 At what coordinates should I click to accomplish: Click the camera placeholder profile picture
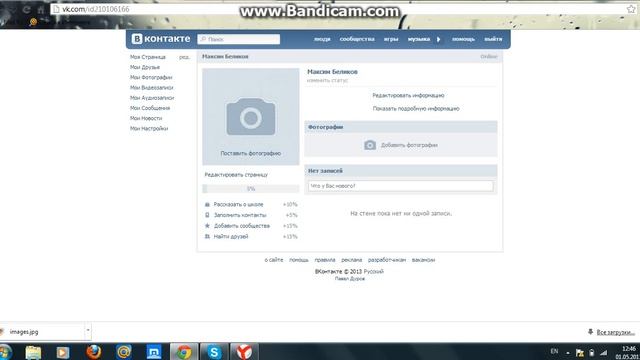pyautogui.click(x=251, y=117)
